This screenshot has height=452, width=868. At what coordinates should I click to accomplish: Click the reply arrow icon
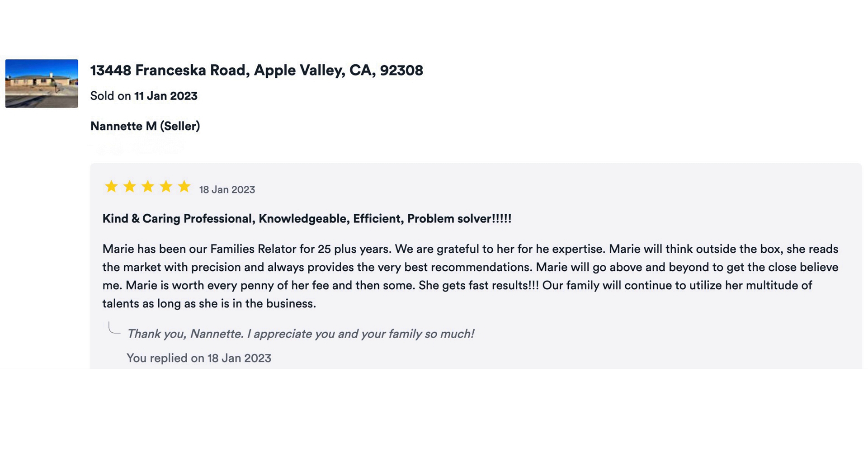114,329
